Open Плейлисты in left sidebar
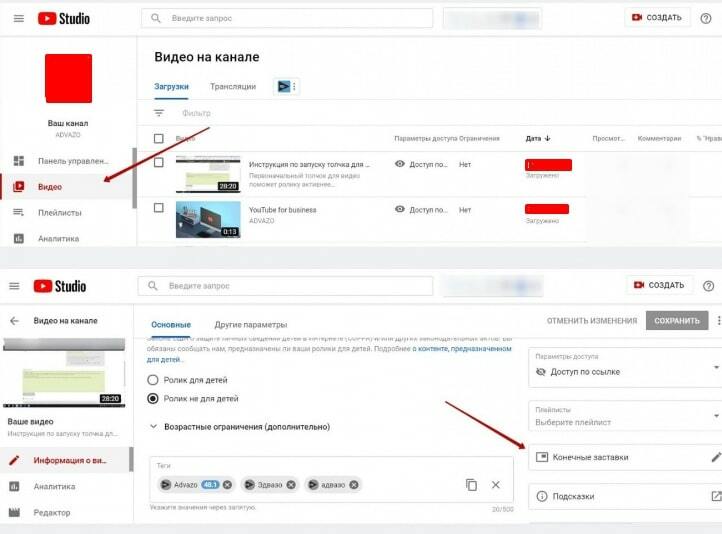722x534 pixels. [x=67, y=212]
